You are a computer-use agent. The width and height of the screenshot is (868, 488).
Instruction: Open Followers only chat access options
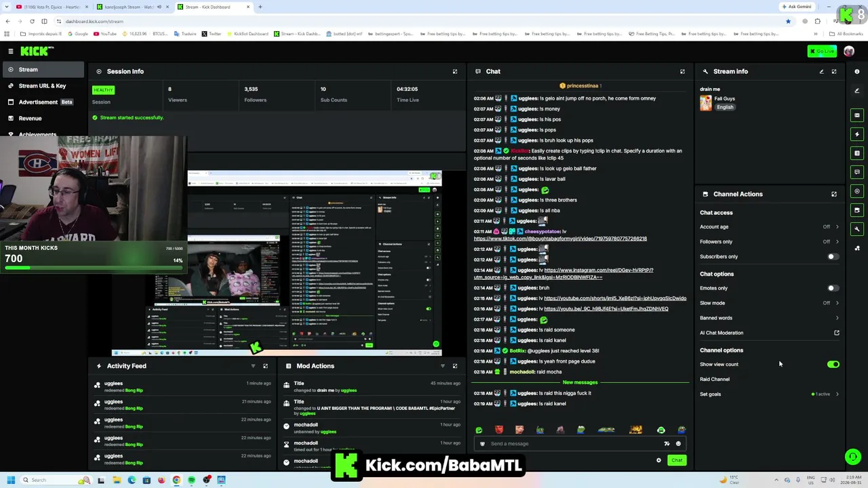[x=770, y=242]
